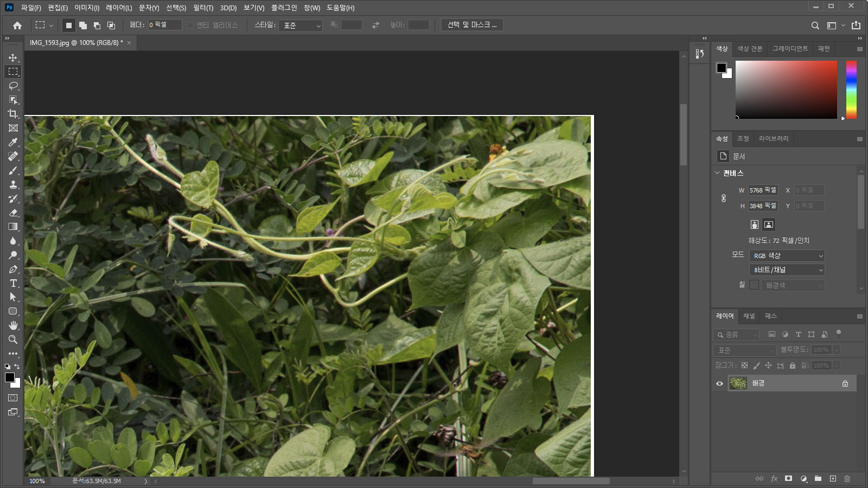Click the foreground color swatch in 색상 panel
This screenshot has height=488, width=868.
722,68
